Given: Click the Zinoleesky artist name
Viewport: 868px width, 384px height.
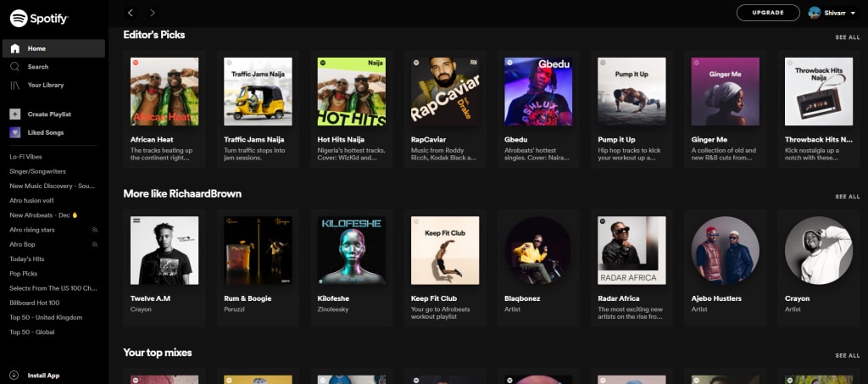Looking at the screenshot, I should [x=333, y=309].
